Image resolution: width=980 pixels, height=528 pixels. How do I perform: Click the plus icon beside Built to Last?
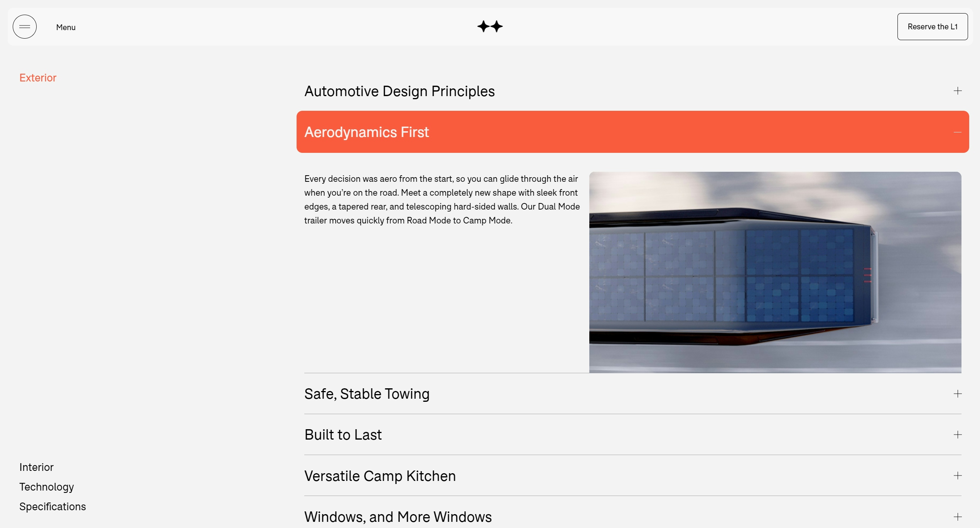click(957, 435)
